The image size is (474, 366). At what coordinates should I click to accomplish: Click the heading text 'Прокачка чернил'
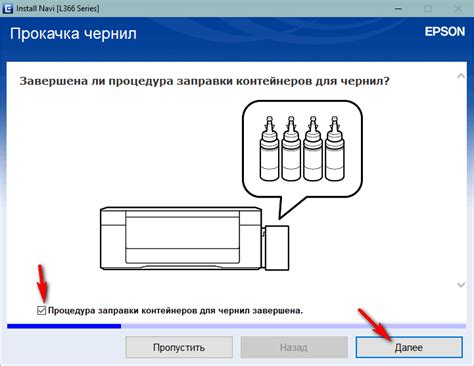pyautogui.click(x=73, y=34)
